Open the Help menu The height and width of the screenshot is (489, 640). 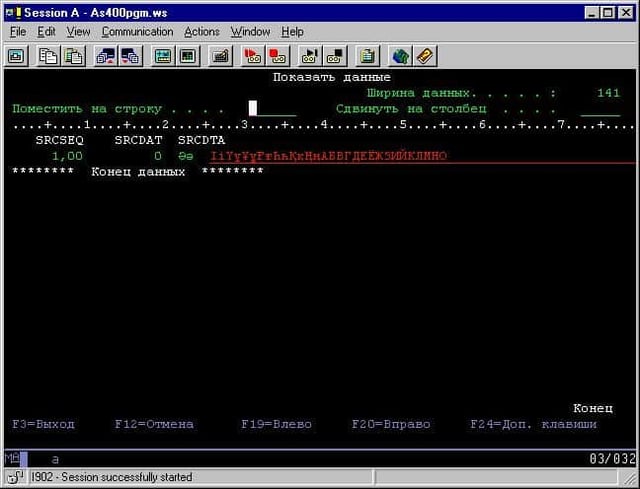click(x=292, y=32)
